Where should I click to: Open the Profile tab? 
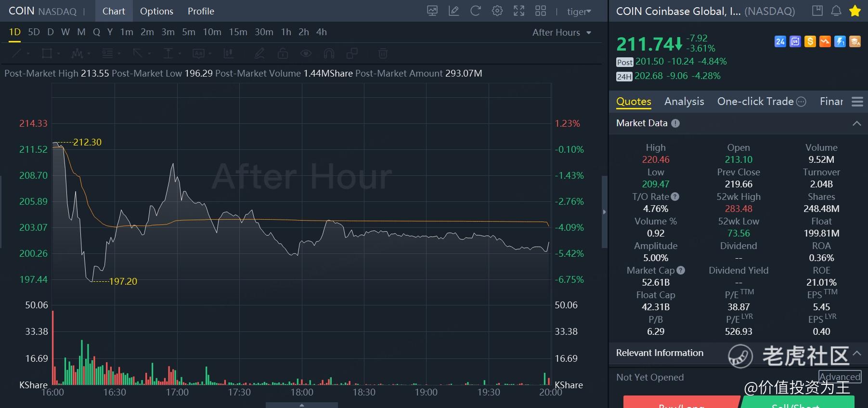(201, 11)
